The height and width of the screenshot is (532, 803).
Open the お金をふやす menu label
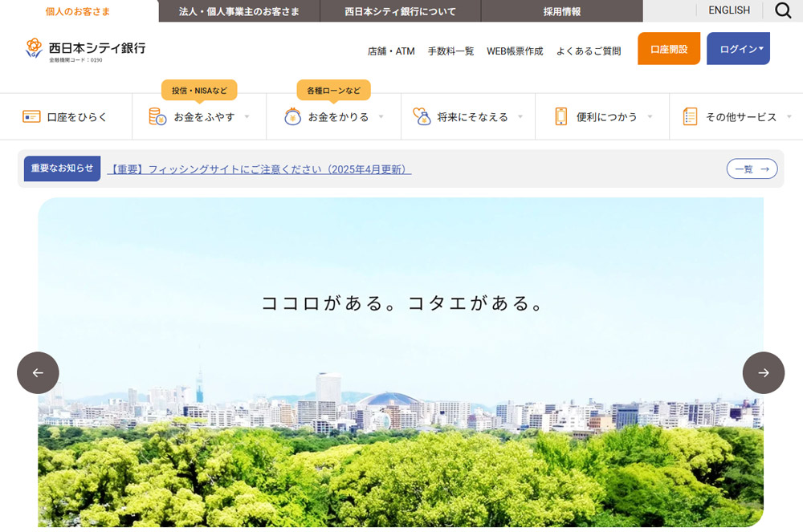[204, 117]
